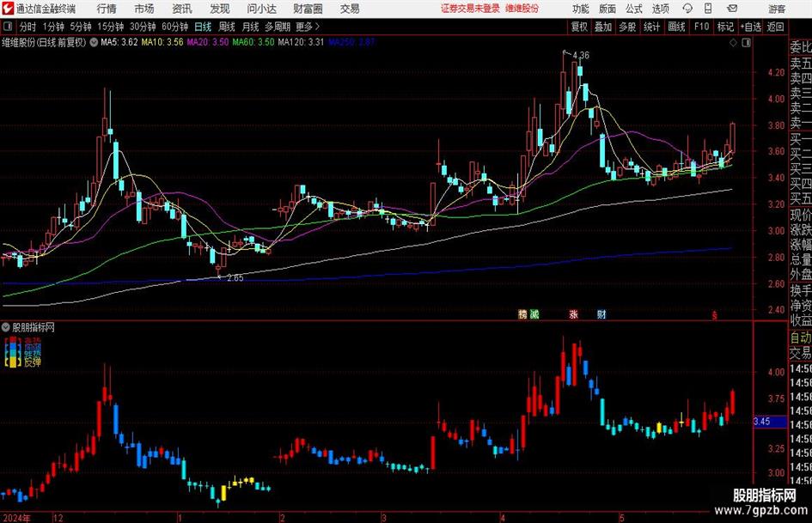This screenshot has height=523, width=812.
Task: Open the 功能 menu
Action: click(x=581, y=9)
